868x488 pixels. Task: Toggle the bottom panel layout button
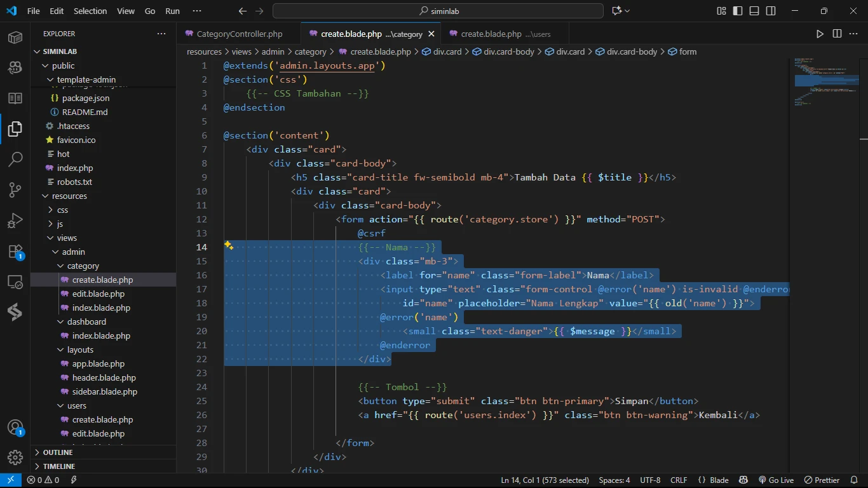[754, 11]
